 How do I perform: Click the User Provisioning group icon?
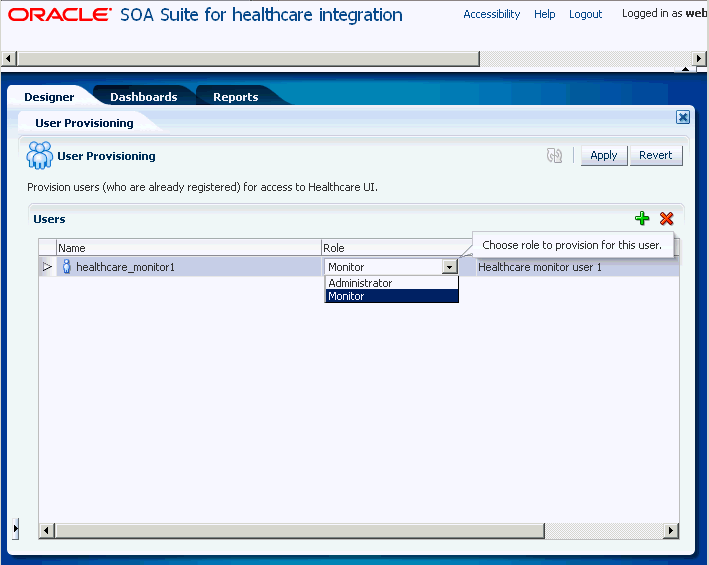[39, 155]
